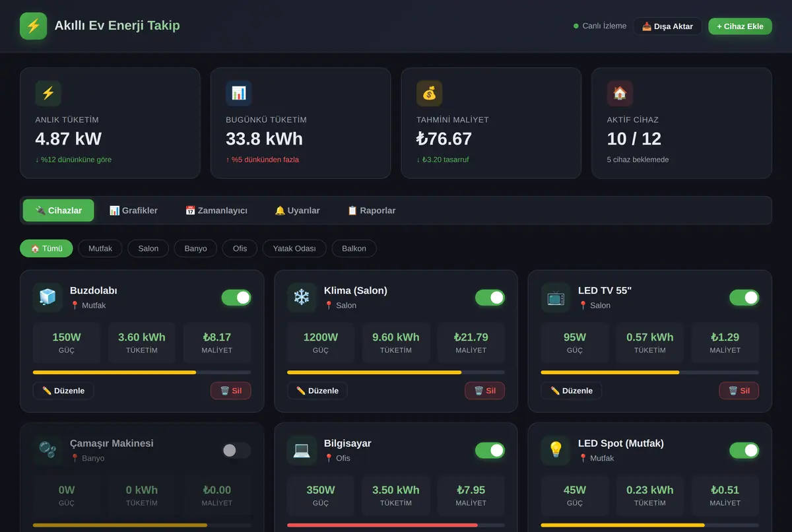Click the light bulb icon for LED Spot
Image resolution: width=792 pixels, height=532 pixels.
(x=556, y=450)
